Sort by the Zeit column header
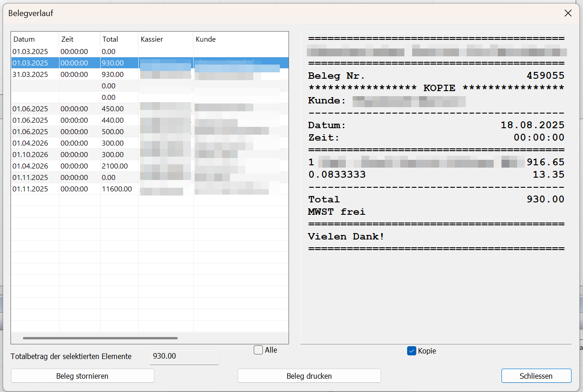The image size is (583, 392). (x=80, y=39)
